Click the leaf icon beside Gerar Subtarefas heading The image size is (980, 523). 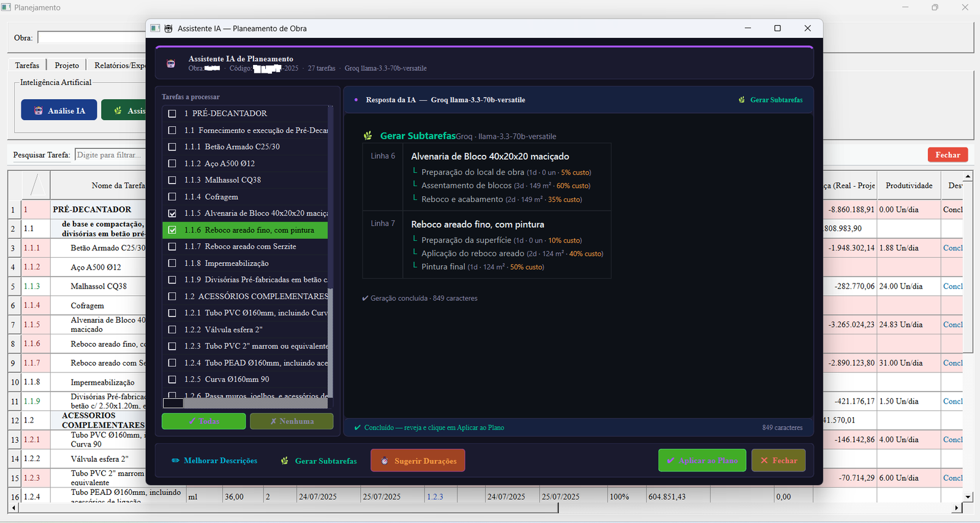coord(368,136)
